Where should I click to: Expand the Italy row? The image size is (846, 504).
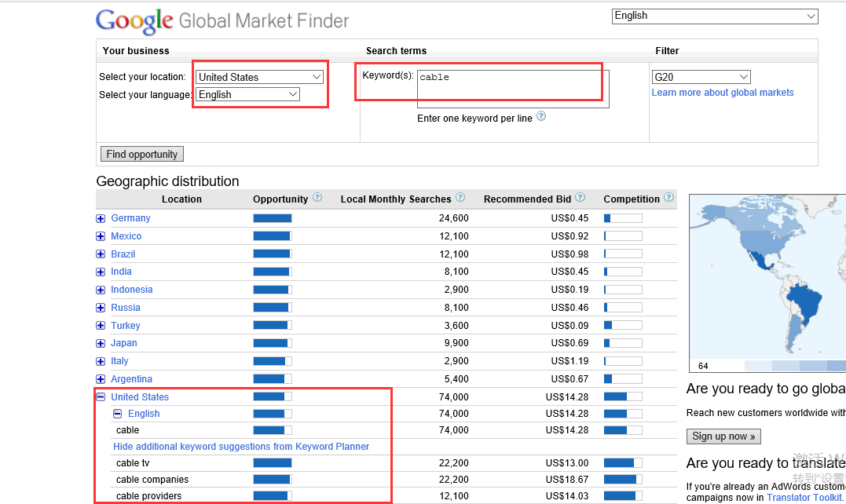[101, 361]
